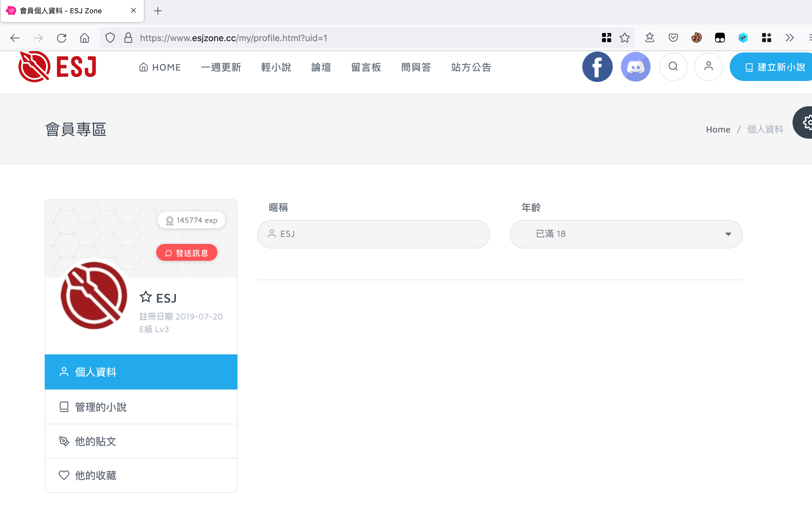Click the 註冊日期 2019-07-20 text
This screenshot has width=812, height=506.
pyautogui.click(x=181, y=316)
